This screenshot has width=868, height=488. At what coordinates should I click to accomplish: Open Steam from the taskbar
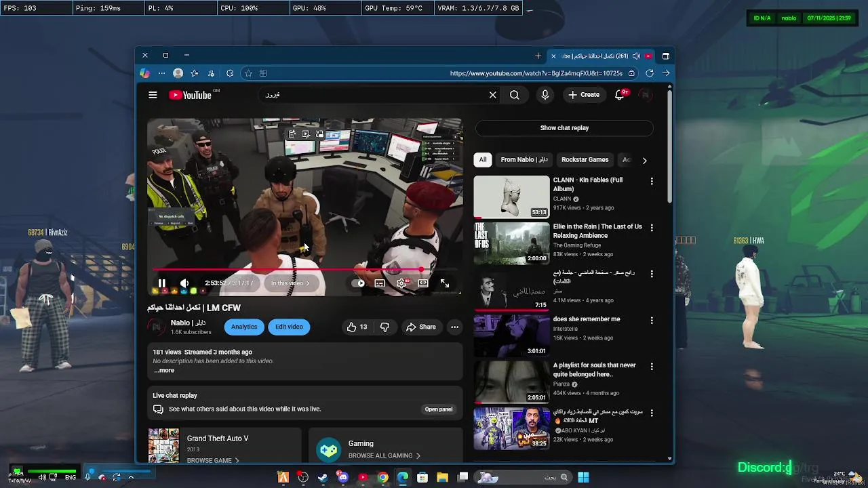[x=323, y=477]
